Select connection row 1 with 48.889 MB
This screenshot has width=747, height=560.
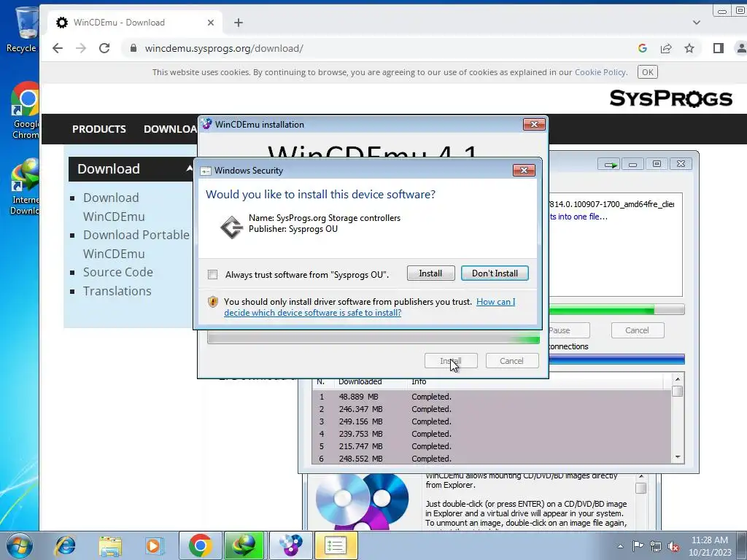[x=491, y=397]
